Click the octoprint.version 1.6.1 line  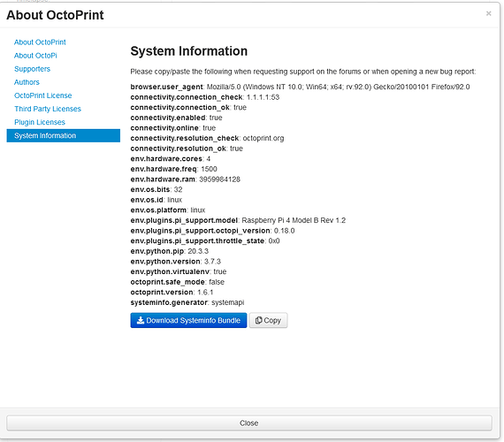pyautogui.click(x=172, y=293)
